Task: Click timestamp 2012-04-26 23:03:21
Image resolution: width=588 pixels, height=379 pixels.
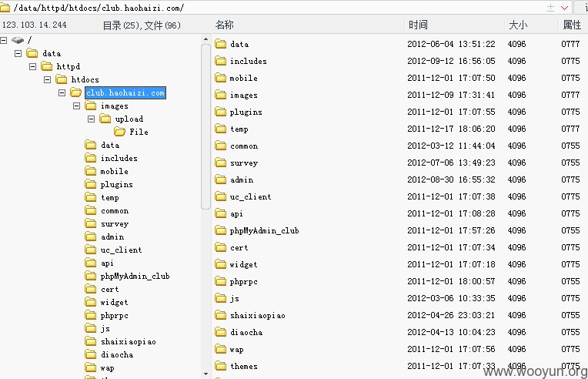Action: [451, 315]
